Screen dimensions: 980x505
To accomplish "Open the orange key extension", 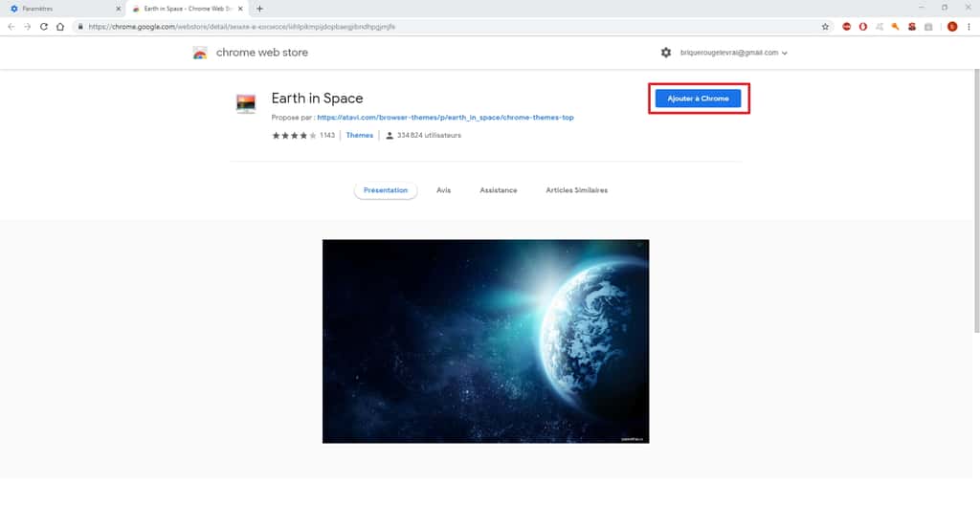I will pyautogui.click(x=896, y=27).
